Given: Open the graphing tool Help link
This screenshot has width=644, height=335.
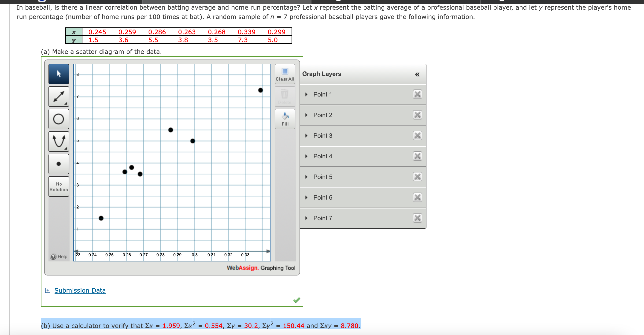Looking at the screenshot, I should click(x=62, y=257).
